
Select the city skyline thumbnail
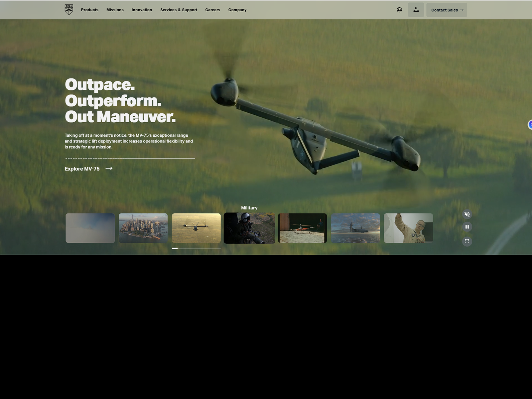click(143, 228)
